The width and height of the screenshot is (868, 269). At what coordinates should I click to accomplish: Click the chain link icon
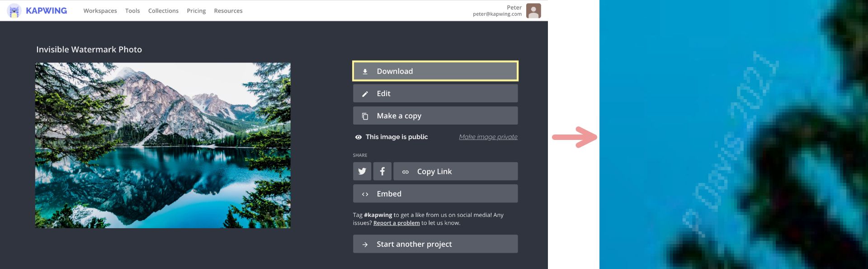406,172
